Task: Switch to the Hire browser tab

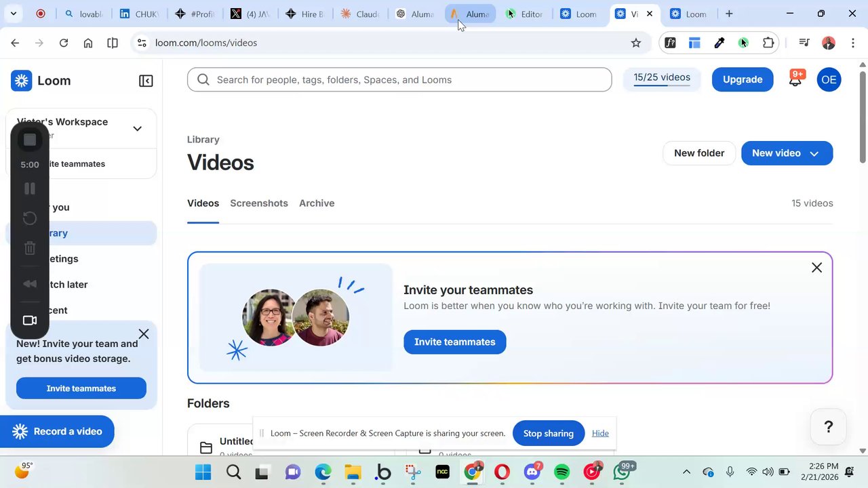Action: tap(304, 14)
